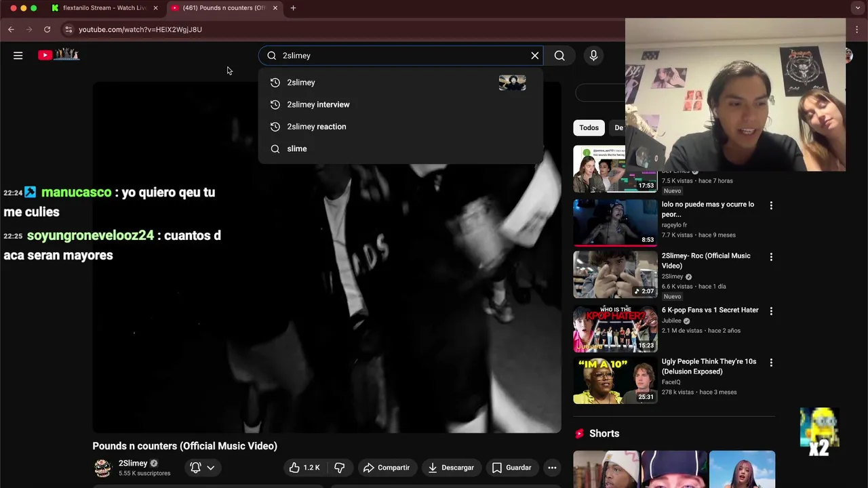Click the Guardar save button

pos(512,468)
